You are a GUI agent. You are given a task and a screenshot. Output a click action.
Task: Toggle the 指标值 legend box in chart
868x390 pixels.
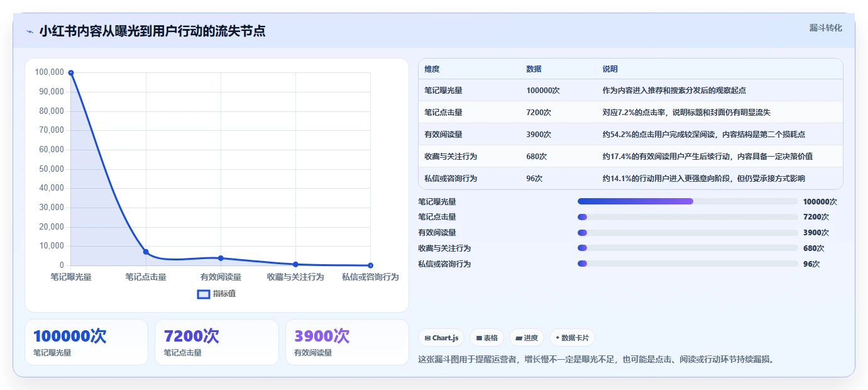click(204, 294)
